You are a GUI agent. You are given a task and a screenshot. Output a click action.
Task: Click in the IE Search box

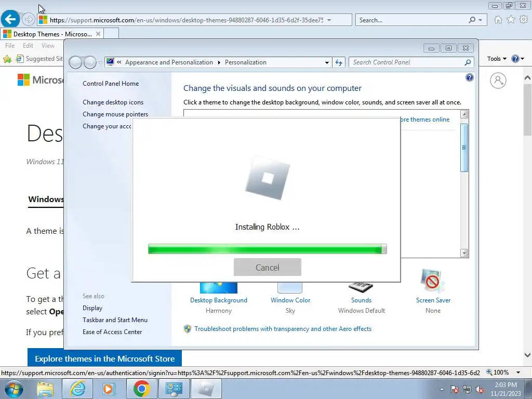[411, 20]
